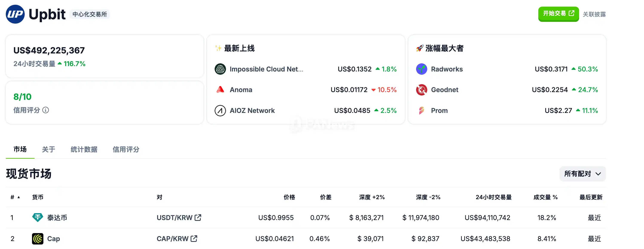Click the 开始交易 button
The image size is (644, 249).
pyautogui.click(x=559, y=14)
